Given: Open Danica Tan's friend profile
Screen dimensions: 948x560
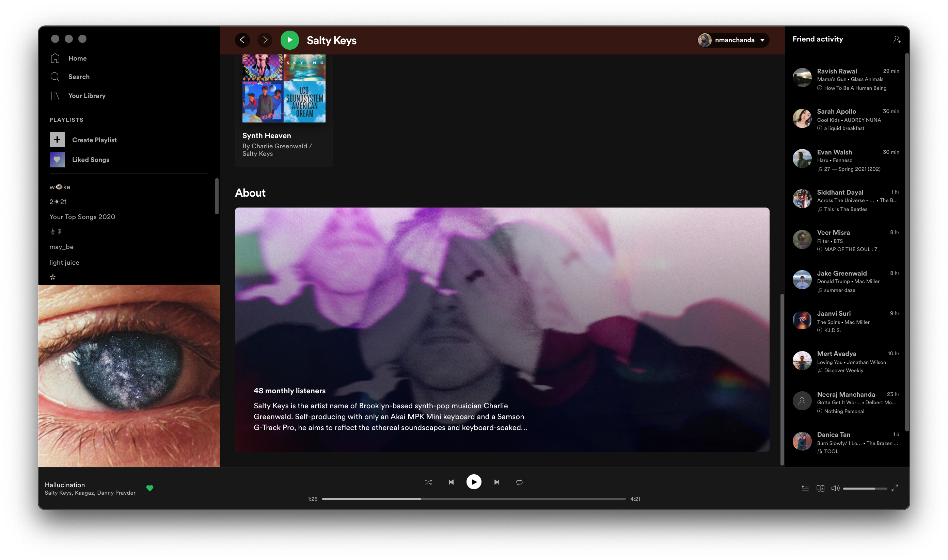Looking at the screenshot, I should (x=834, y=435).
